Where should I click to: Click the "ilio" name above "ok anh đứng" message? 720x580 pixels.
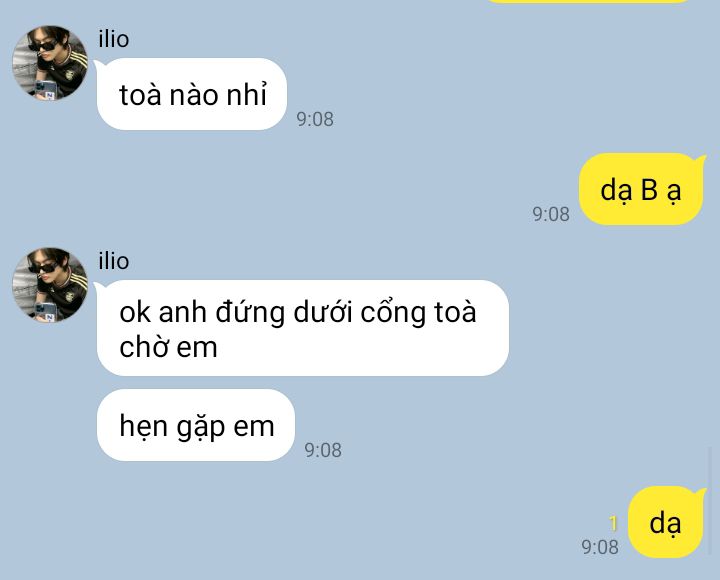coord(113,261)
